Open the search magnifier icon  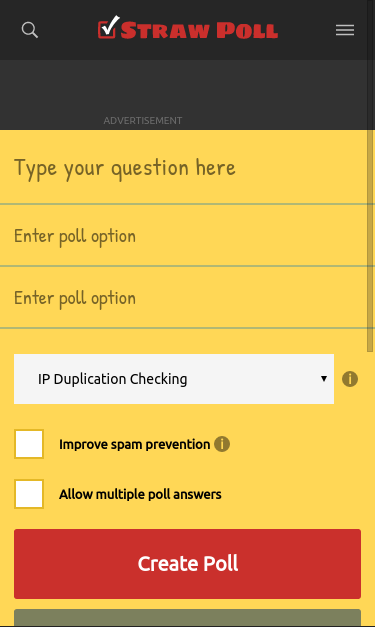(x=30, y=30)
